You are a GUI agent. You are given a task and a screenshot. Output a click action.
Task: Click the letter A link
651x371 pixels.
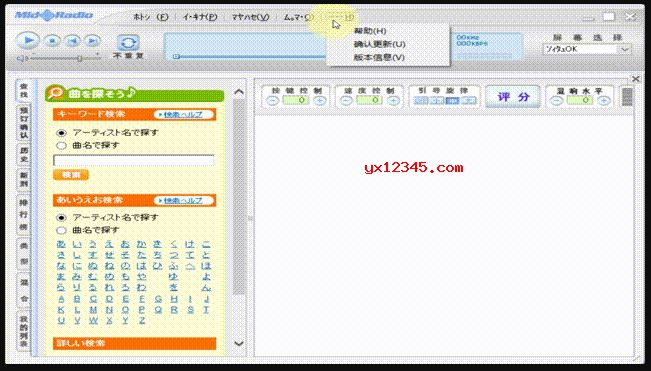tap(61, 298)
